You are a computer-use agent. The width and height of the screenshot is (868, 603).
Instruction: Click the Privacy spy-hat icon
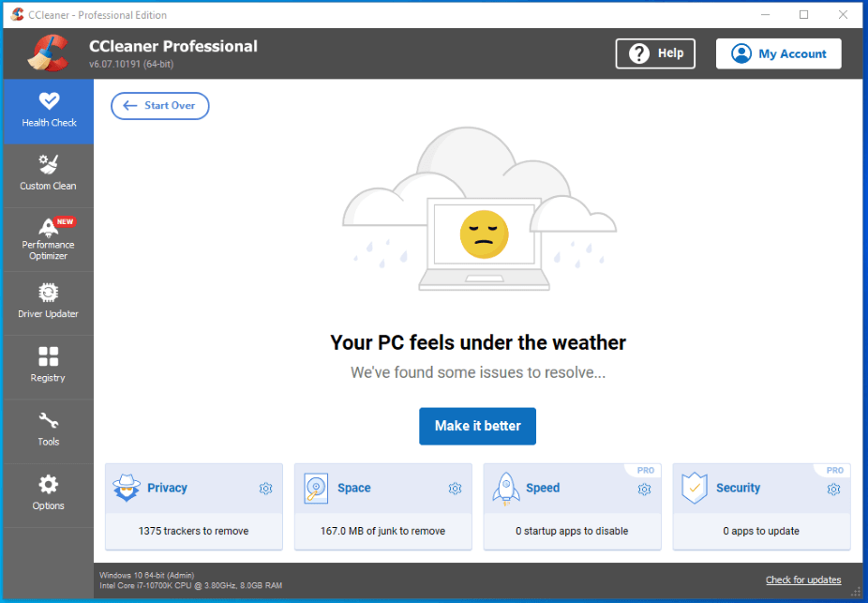(127, 488)
